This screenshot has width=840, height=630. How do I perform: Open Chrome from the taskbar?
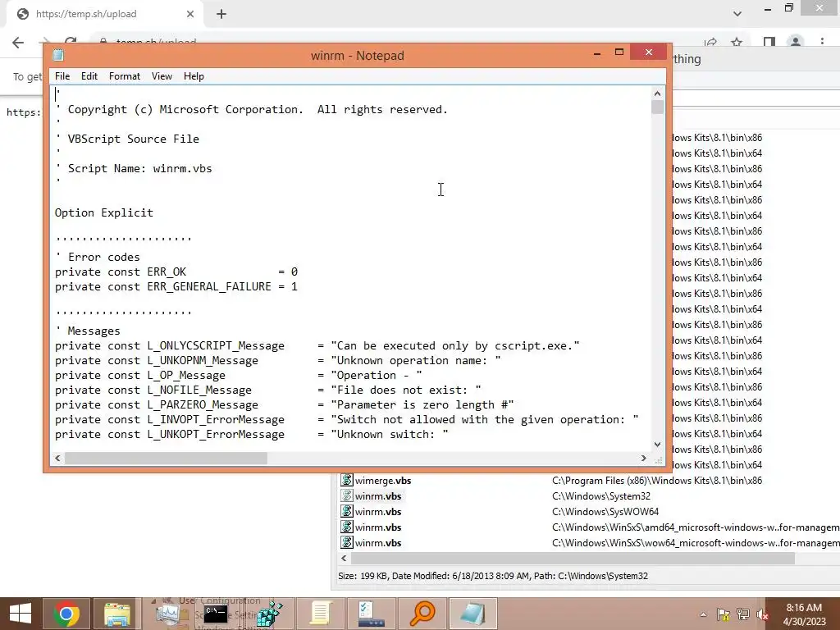(x=66, y=614)
